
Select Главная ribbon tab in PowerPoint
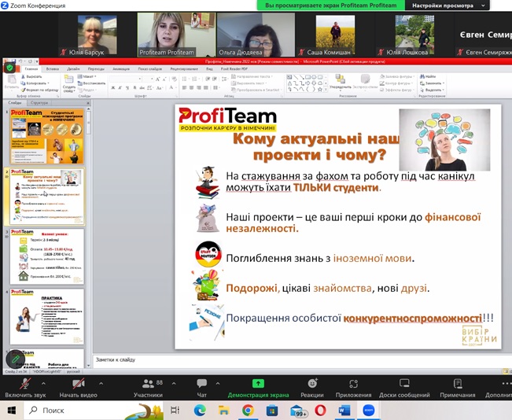(31, 69)
